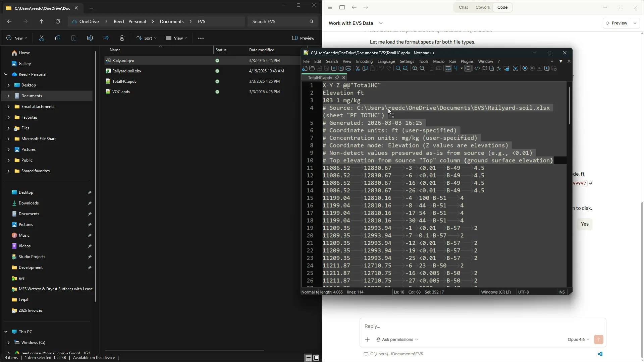Screen dimensions: 644x362
Task: Click Notepad++ Zoom Out toolbar icon
Action: pos(422,68)
